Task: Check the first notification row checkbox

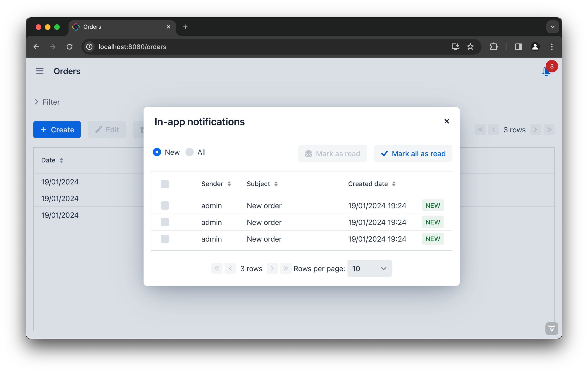Action: 165,205
